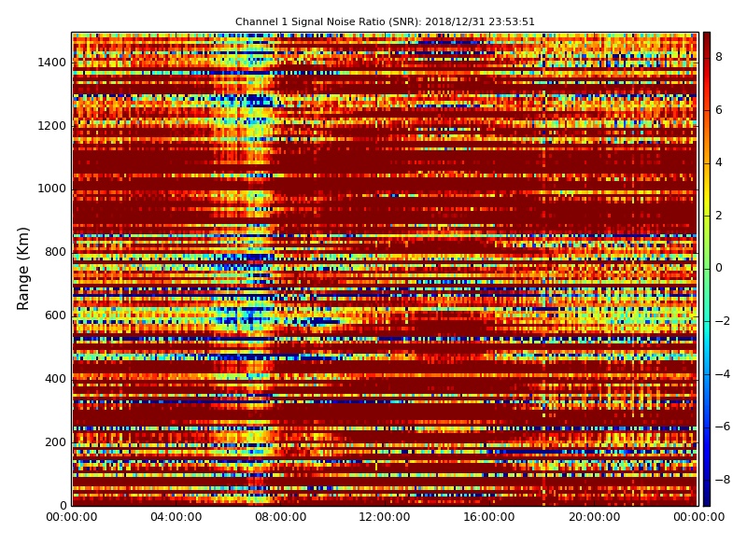Click the 200 range tick label
This screenshot has height=560, width=747.
tap(56, 441)
